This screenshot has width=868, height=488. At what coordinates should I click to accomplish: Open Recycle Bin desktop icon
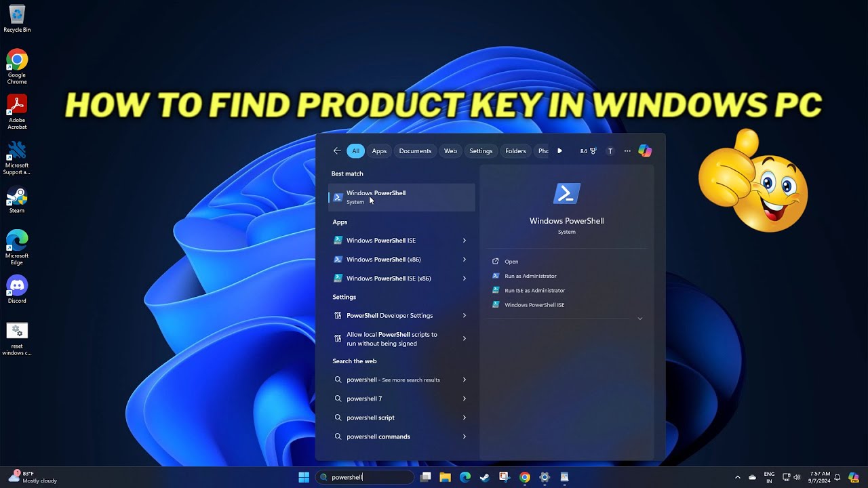pyautogui.click(x=17, y=19)
